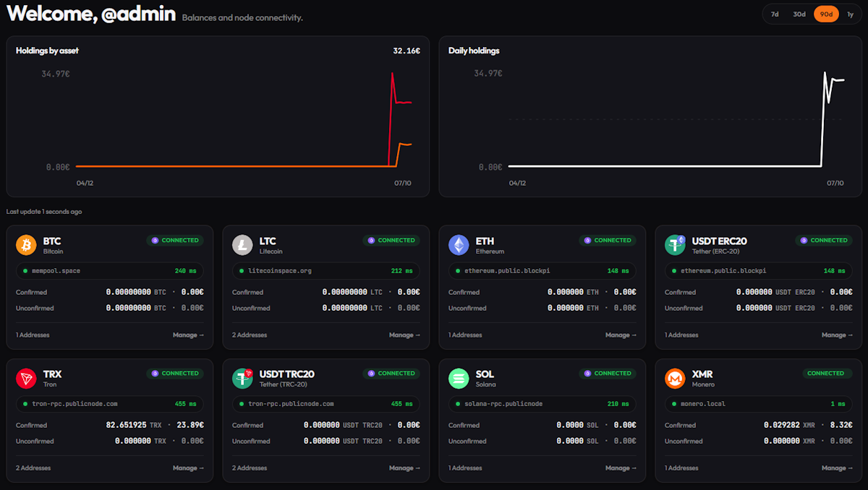Click the 240 ms latency on BTC

pos(186,271)
